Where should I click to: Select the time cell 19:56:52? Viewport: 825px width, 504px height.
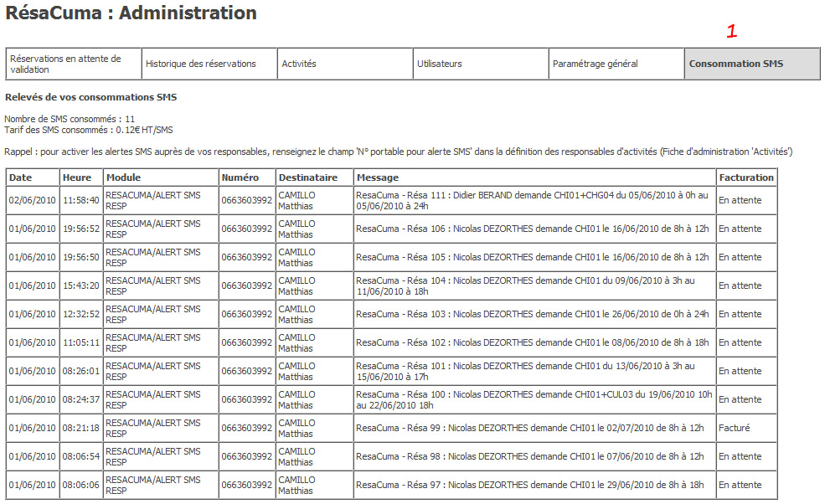point(81,229)
